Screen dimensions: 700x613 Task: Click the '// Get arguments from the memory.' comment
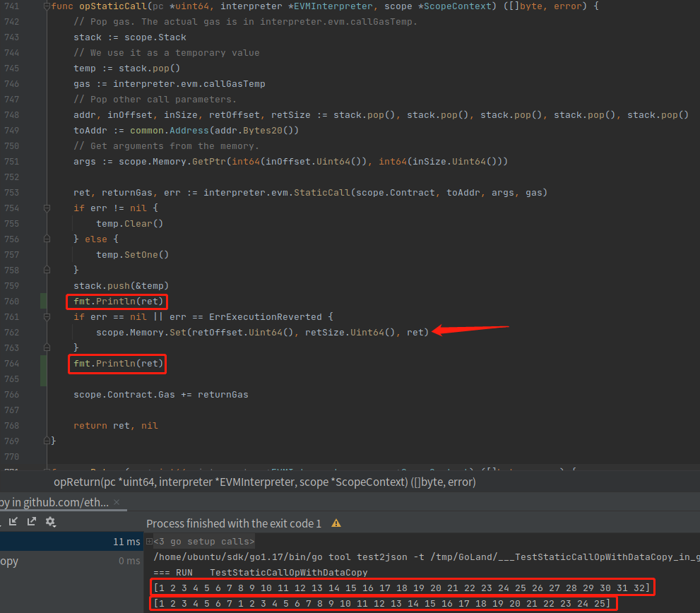pos(166,146)
